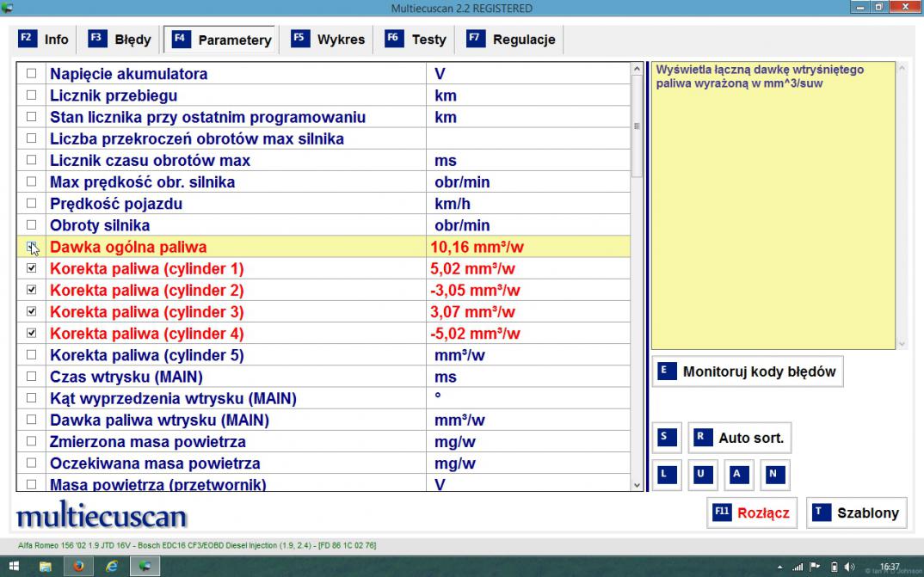
Task: Click Monitoruj kody błędów button
Action: [748, 371]
